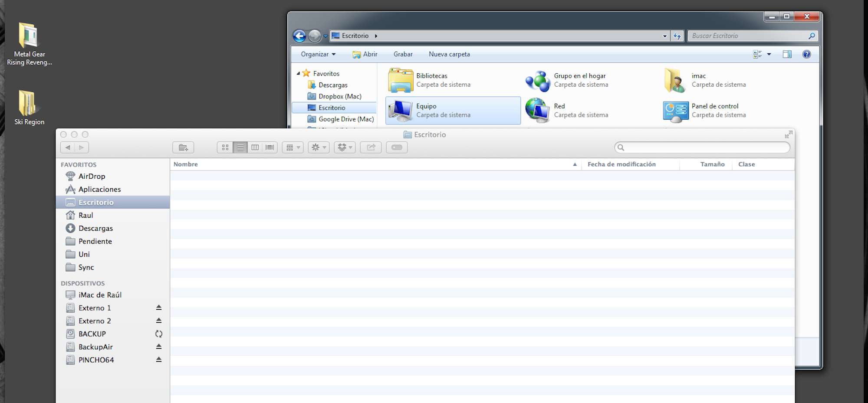Open the Dropbox toolbar menu in Finder
The image size is (868, 403).
[x=345, y=147]
